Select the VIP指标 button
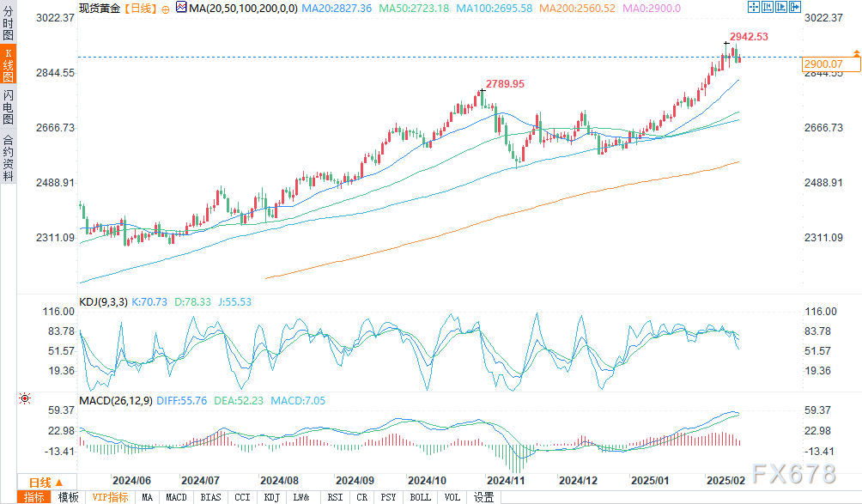The image size is (862, 504). (110, 497)
